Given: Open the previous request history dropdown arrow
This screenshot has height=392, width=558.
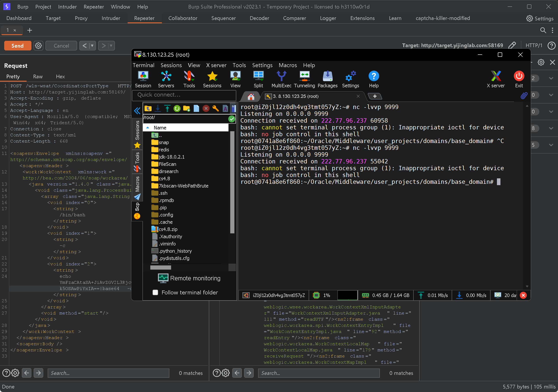Looking at the screenshot, I should click(92, 46).
